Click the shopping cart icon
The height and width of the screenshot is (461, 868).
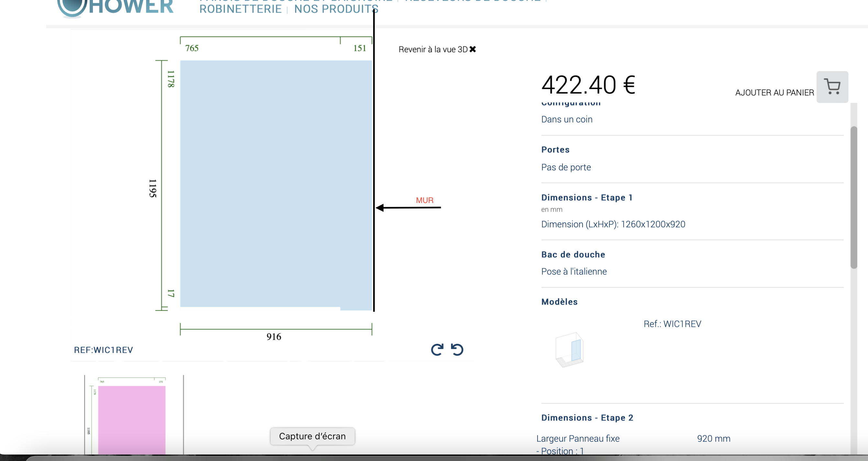832,87
